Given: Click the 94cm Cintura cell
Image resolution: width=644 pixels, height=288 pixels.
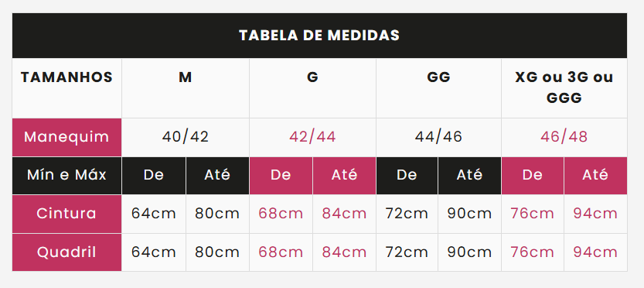Looking at the screenshot, I should coord(595,214).
